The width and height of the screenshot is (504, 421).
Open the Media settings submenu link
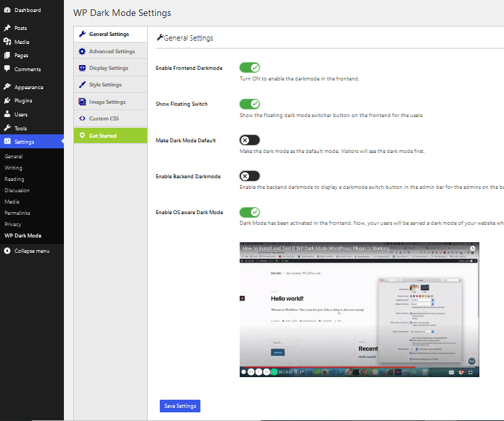12,202
